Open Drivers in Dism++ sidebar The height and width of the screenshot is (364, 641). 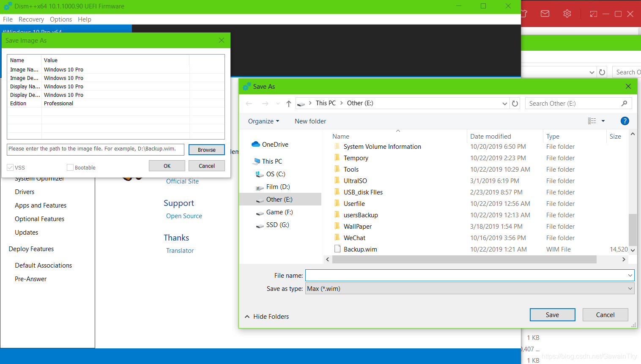pyautogui.click(x=25, y=192)
